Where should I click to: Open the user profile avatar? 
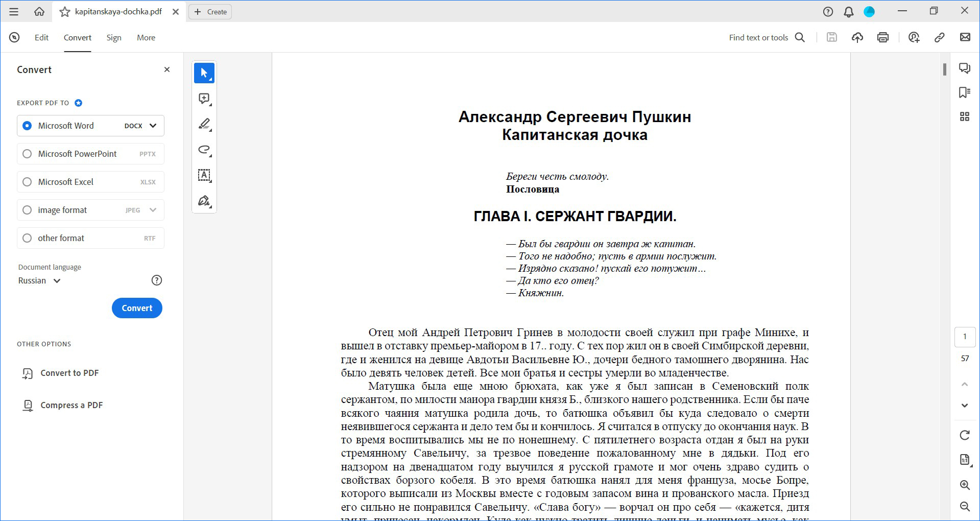(x=869, y=12)
